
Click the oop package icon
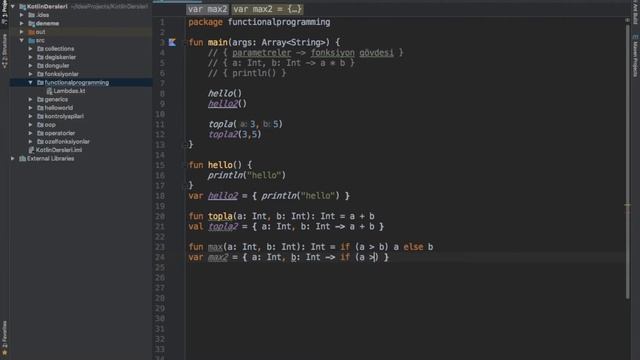40,125
